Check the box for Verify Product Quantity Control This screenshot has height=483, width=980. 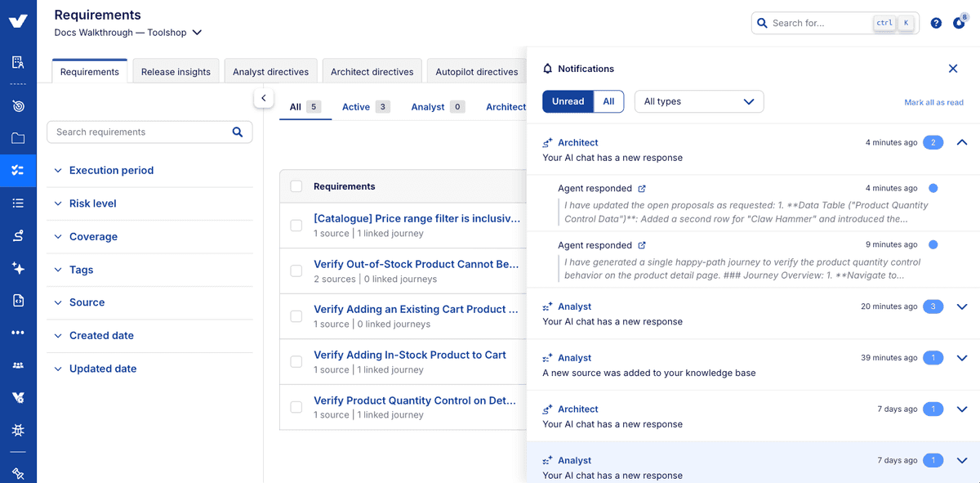pos(296,407)
